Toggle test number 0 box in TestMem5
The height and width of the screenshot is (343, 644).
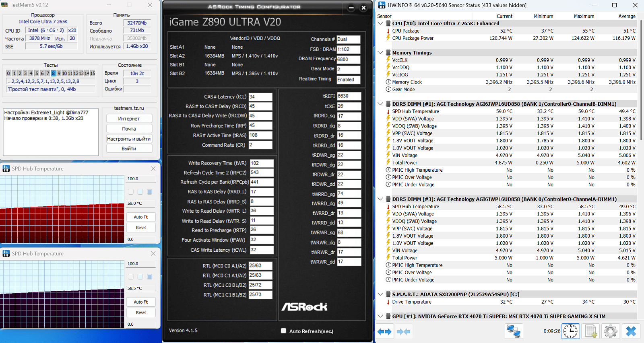point(8,73)
